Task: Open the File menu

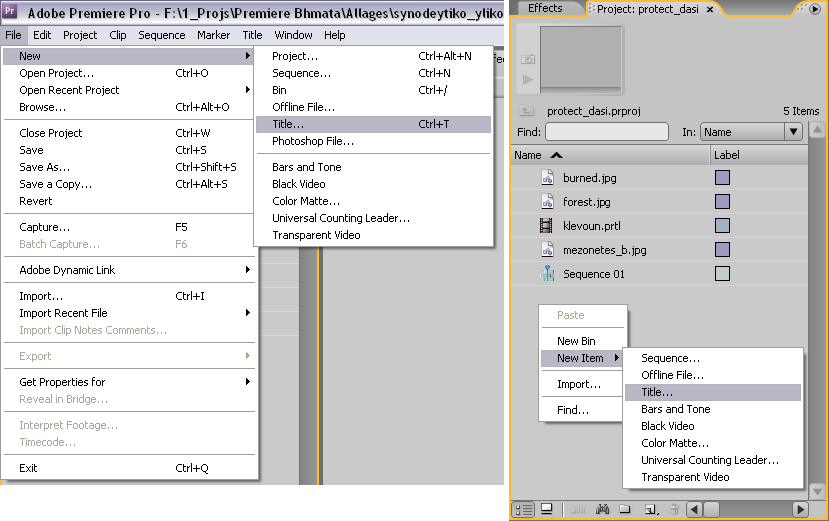Action: [x=13, y=35]
